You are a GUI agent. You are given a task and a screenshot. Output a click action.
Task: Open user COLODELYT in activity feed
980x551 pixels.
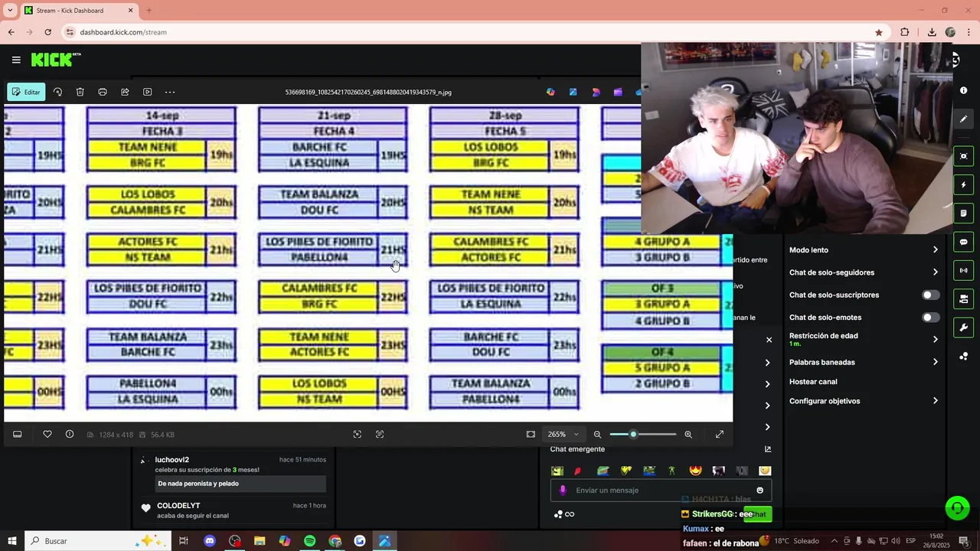(x=178, y=506)
